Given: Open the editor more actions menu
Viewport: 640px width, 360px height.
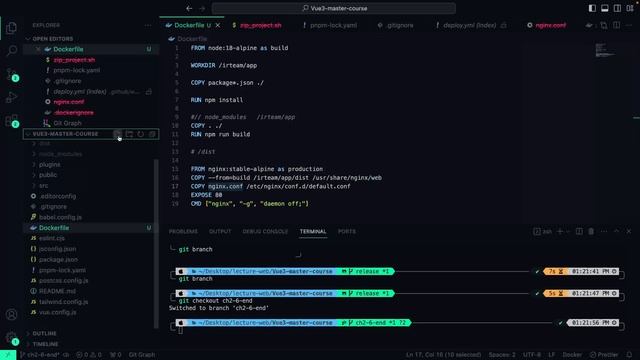Looking at the screenshot, I should 630,25.
